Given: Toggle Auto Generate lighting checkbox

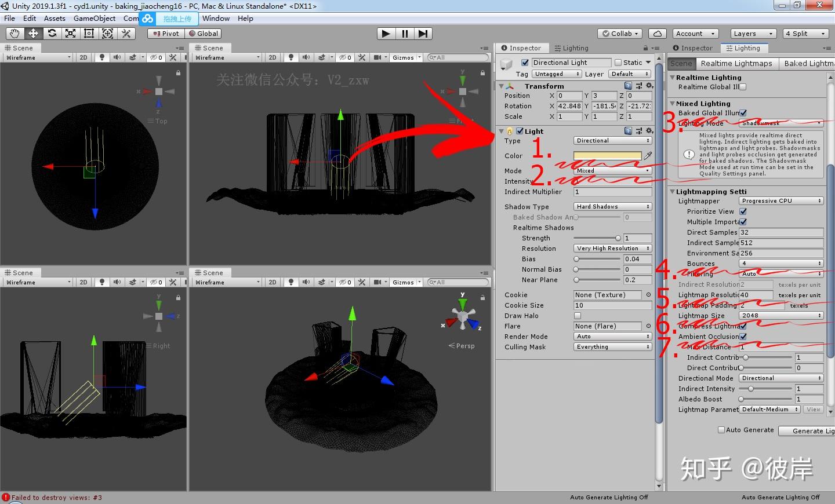Looking at the screenshot, I should point(721,430).
